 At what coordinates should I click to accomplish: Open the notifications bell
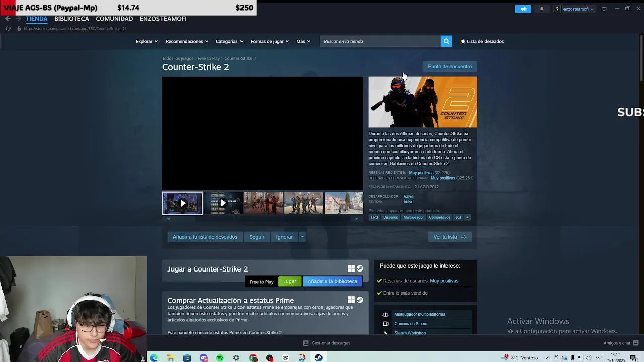coord(542,9)
